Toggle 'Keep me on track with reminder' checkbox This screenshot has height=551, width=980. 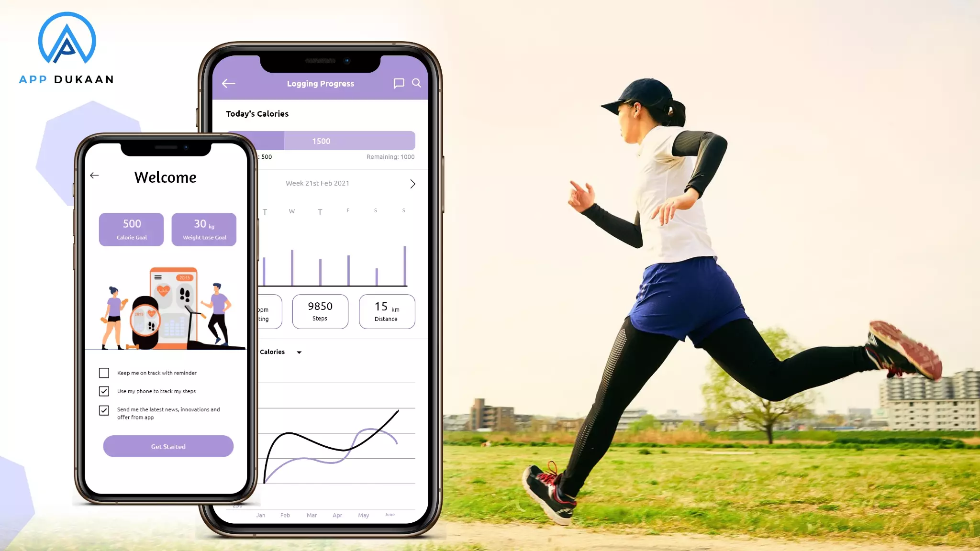(x=104, y=372)
